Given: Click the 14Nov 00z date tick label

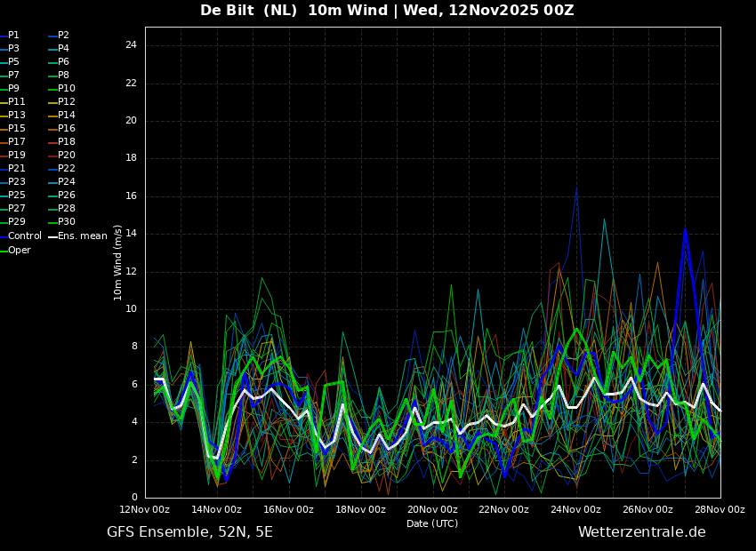Looking at the screenshot, I should (216, 510).
